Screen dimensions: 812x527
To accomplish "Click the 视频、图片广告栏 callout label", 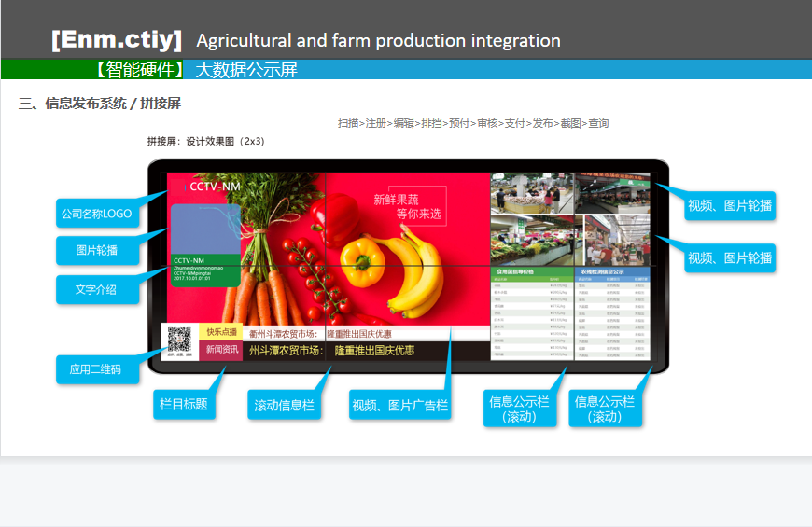I will 399,406.
